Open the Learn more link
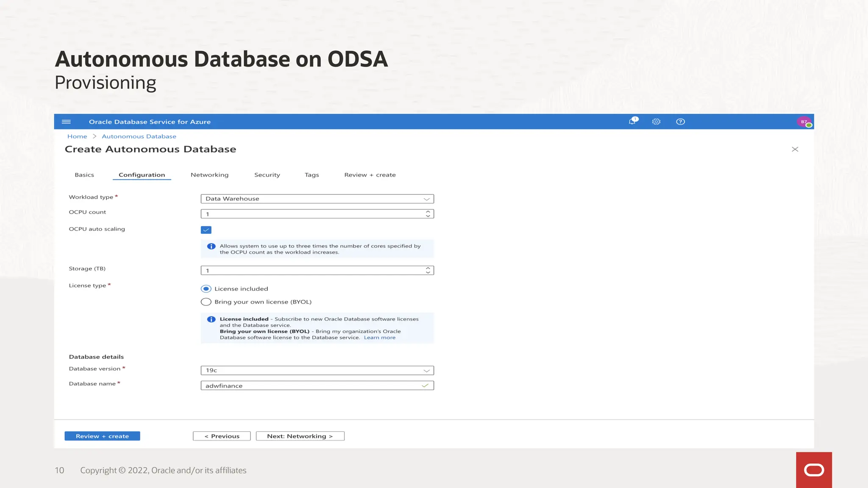Image resolution: width=868 pixels, height=488 pixels. click(380, 338)
